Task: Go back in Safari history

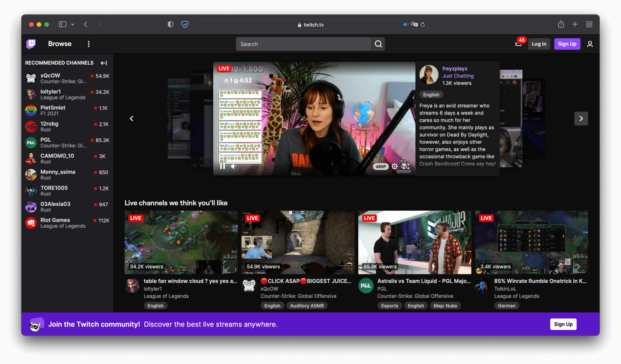Action: coord(86,24)
